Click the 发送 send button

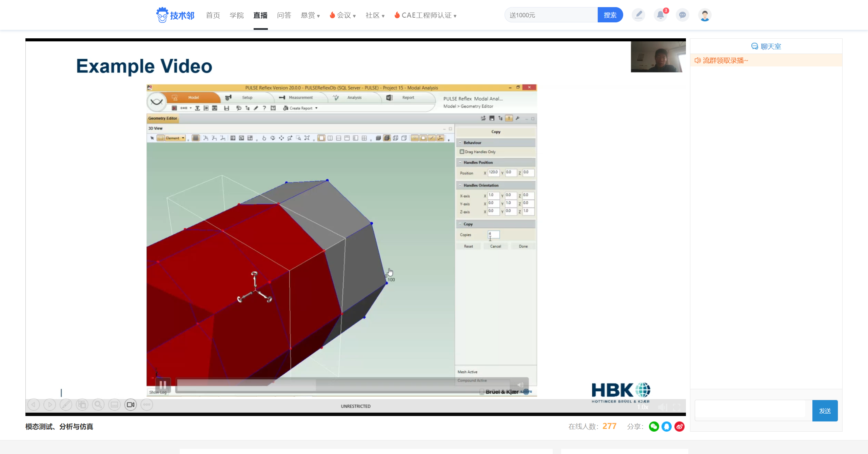pyautogui.click(x=825, y=411)
